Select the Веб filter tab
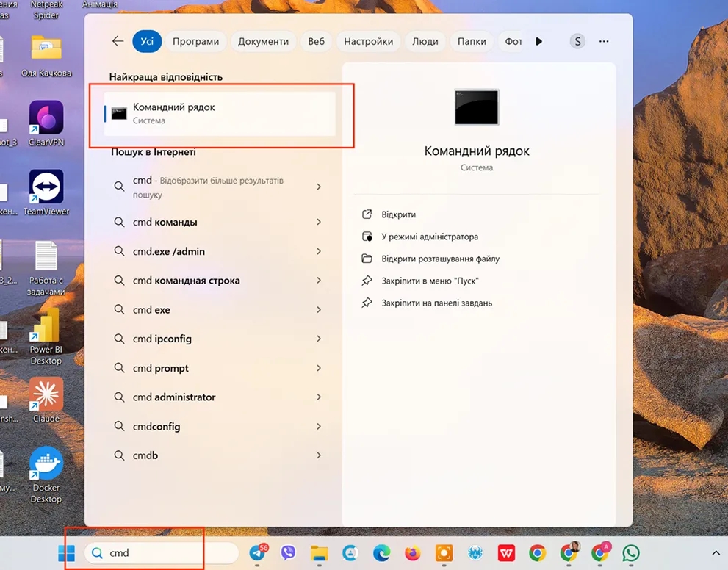This screenshot has width=728, height=570. coord(316,41)
